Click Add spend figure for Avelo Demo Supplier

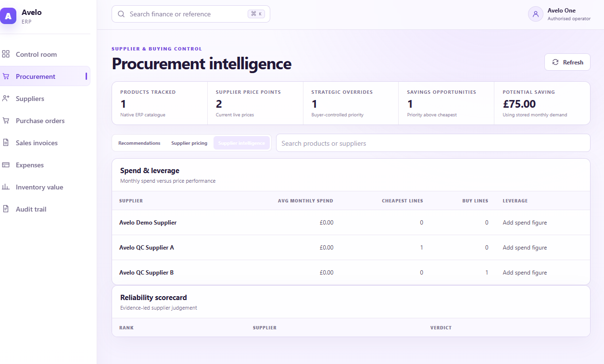click(525, 223)
